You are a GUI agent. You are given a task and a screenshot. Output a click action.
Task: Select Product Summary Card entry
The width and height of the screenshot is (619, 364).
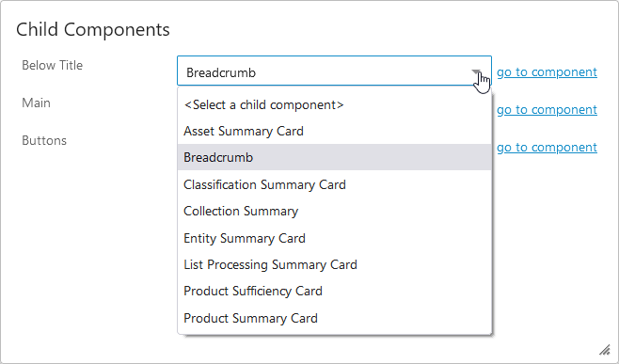(x=334, y=318)
